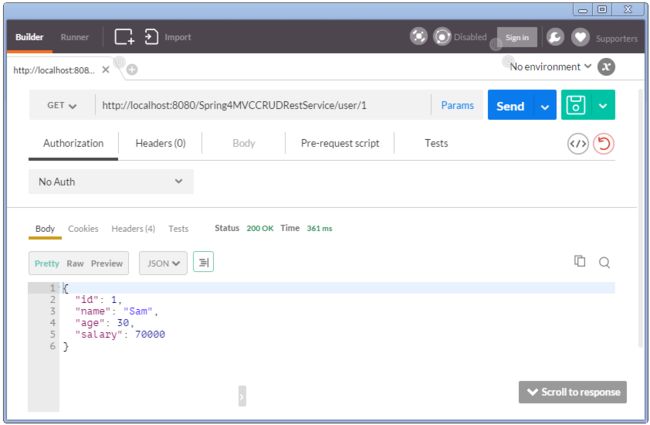The height and width of the screenshot is (425, 650).
Task: Click the satellite sync icon in header
Action: (x=419, y=36)
